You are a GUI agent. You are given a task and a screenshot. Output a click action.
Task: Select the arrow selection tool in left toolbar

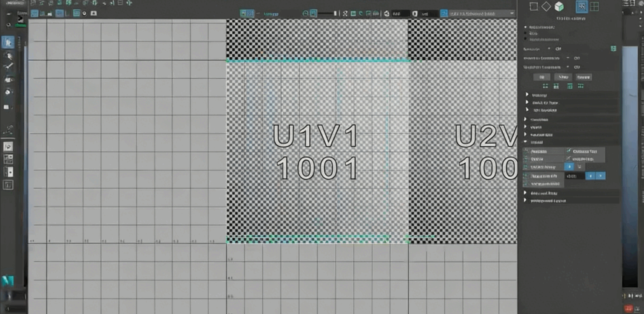coord(9,43)
